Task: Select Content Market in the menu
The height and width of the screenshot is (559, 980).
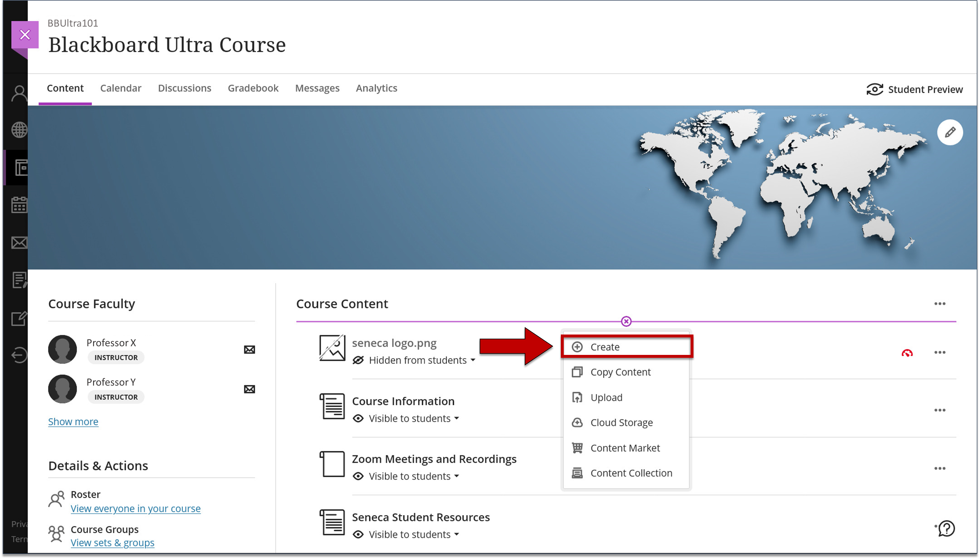Action: click(626, 448)
